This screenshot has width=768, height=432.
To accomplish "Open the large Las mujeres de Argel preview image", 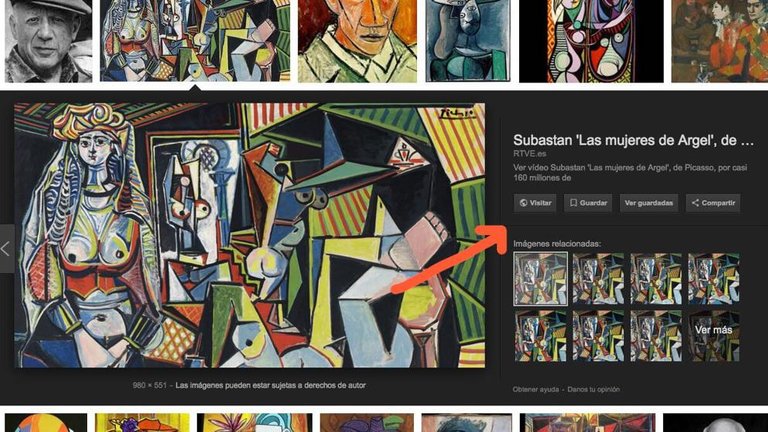I will (x=250, y=235).
